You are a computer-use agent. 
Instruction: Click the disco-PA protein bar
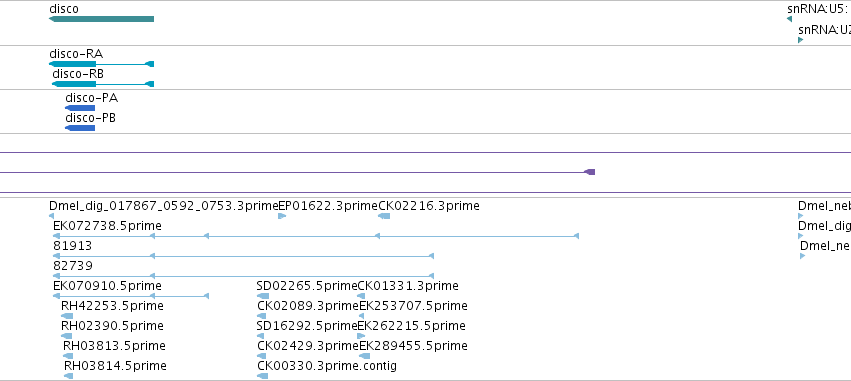pos(80,108)
